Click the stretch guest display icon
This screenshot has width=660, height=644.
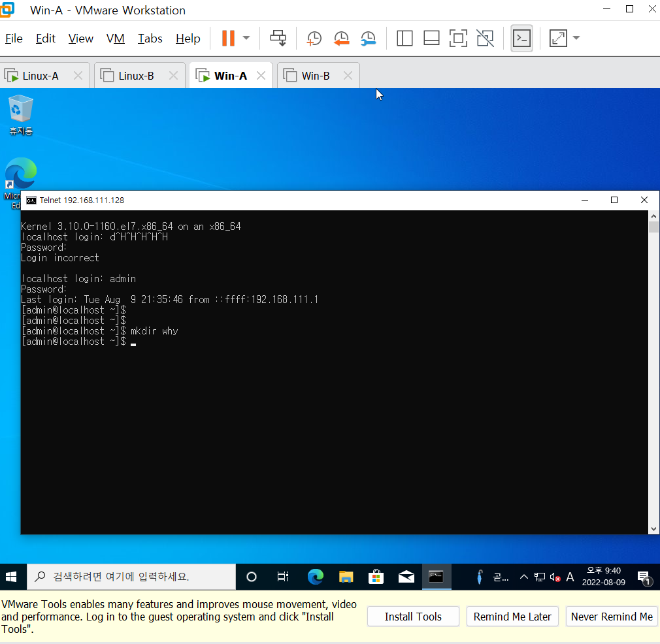[x=558, y=39]
